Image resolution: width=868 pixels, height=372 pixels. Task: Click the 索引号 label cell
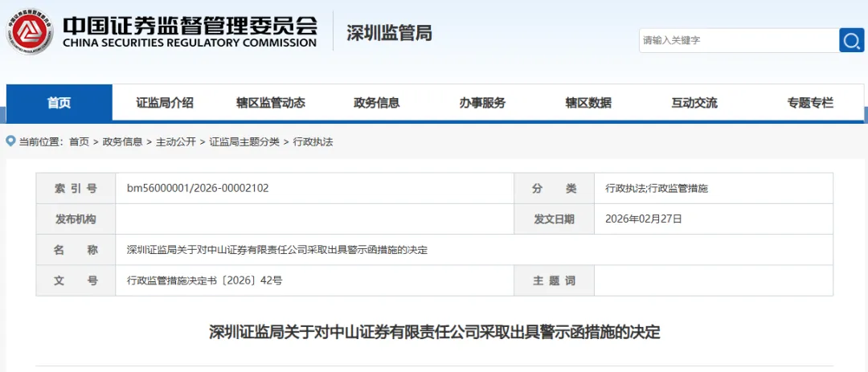(x=76, y=188)
